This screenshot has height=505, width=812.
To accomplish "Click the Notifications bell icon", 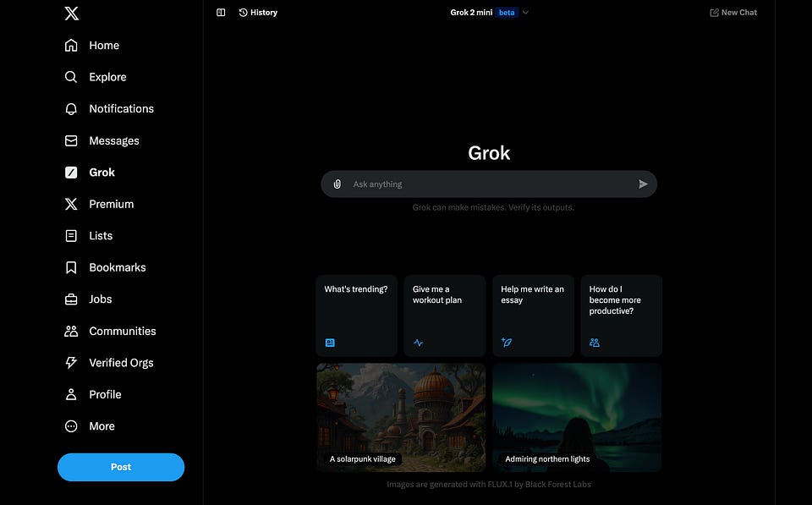I will click(x=71, y=109).
